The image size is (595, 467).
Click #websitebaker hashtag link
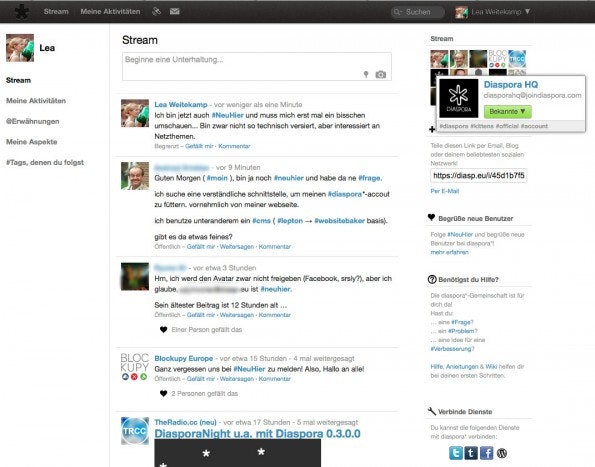click(339, 221)
